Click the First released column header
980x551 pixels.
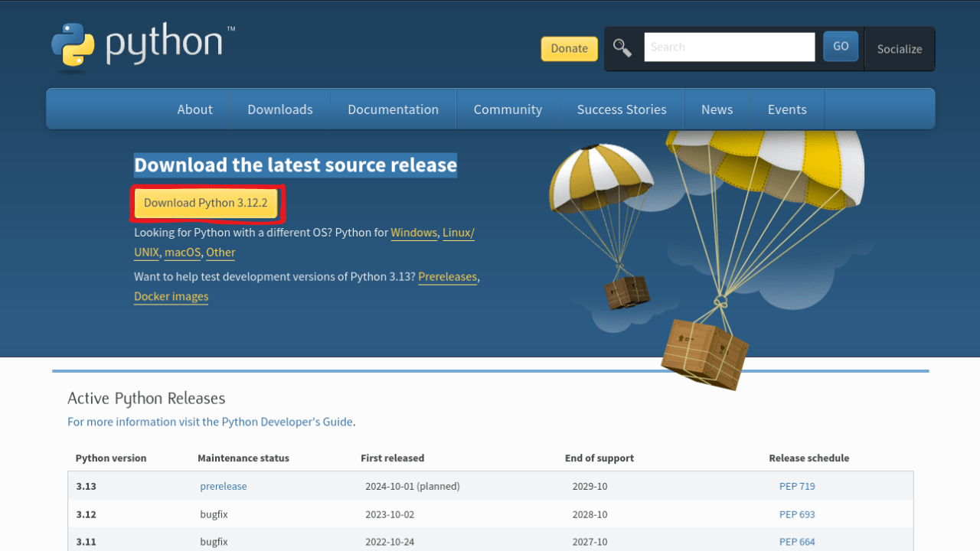coord(392,458)
